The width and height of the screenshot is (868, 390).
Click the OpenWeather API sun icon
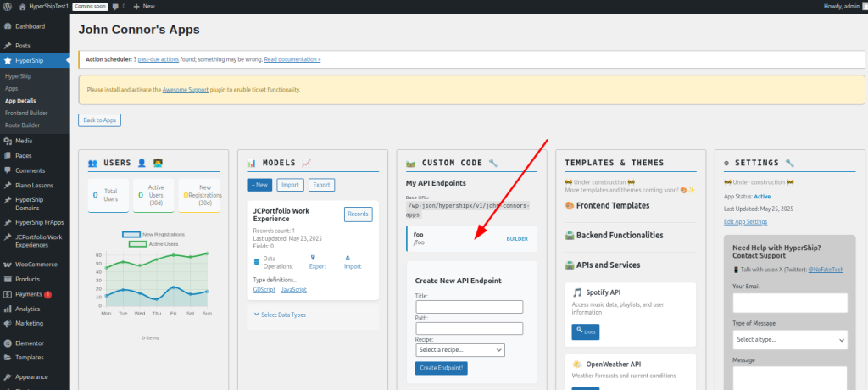click(x=576, y=365)
